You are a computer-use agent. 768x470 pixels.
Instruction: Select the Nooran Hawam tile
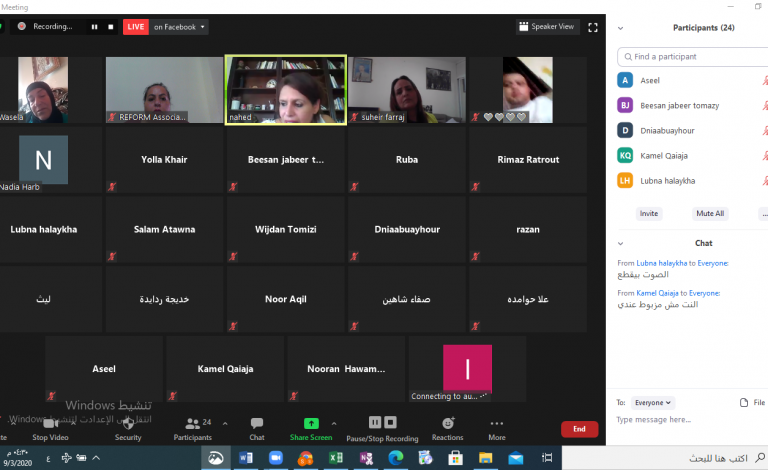click(x=346, y=369)
